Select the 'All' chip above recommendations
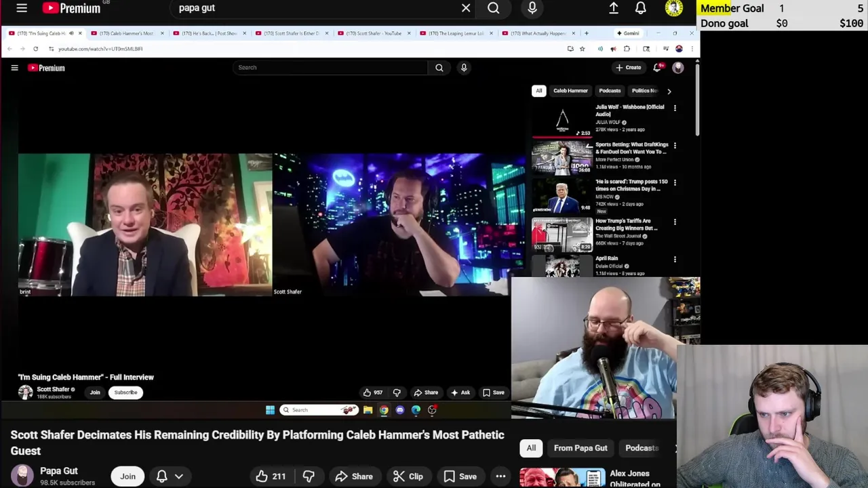This screenshot has height=488, width=868. (x=539, y=91)
